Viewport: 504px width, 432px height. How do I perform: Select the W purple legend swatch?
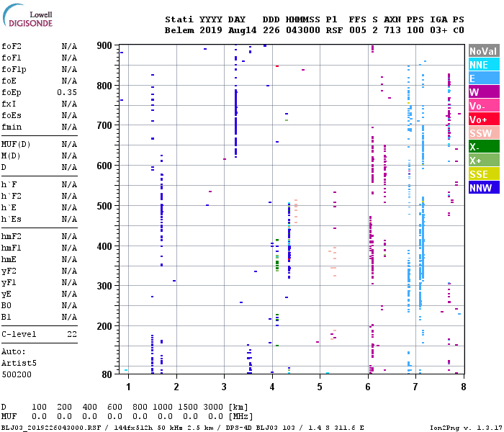484,92
